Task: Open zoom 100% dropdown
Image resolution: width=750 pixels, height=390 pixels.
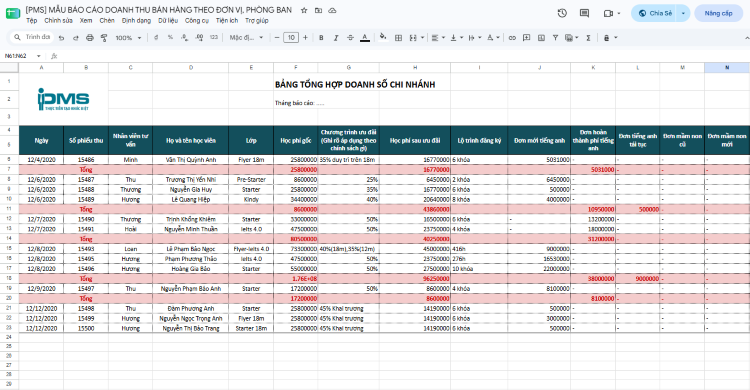Action: click(128, 37)
